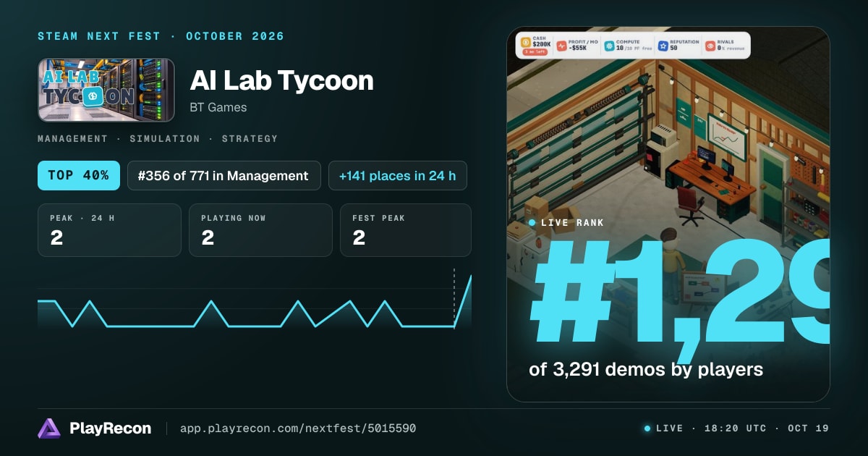Click the Rivals eye icon
Screen dimensions: 868x456
[710, 45]
